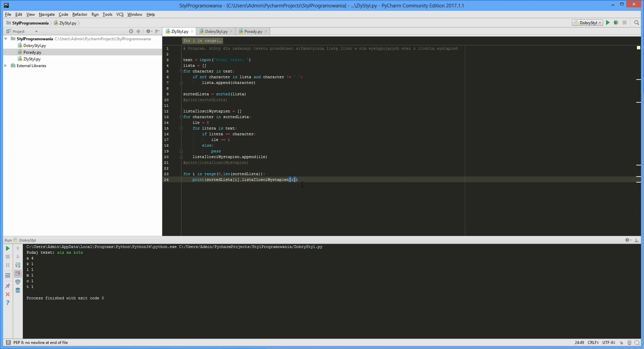
Task: Toggle soft-wrap in the console output
Action: pyautogui.click(x=18, y=265)
